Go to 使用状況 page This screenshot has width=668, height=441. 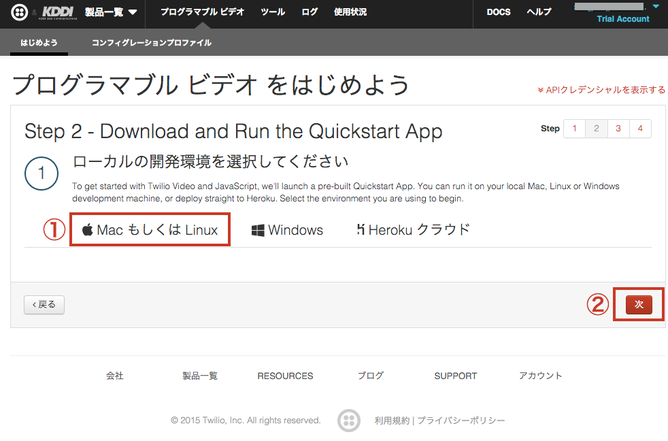pyautogui.click(x=350, y=12)
